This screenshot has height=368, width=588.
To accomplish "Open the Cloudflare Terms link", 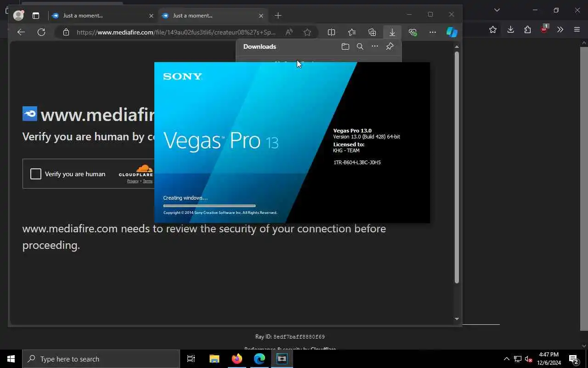I will [147, 181].
